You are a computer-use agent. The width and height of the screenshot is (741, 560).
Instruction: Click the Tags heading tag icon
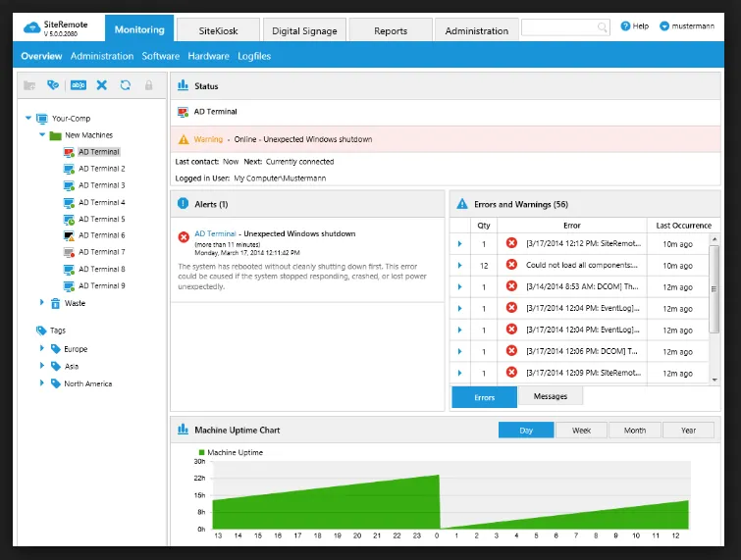click(41, 331)
